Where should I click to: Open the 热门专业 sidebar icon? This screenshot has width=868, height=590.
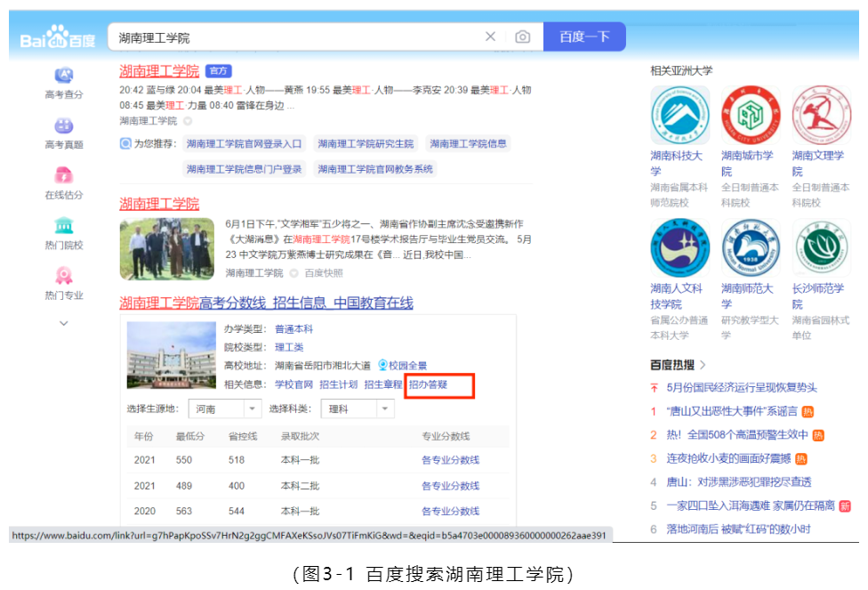pos(64,275)
